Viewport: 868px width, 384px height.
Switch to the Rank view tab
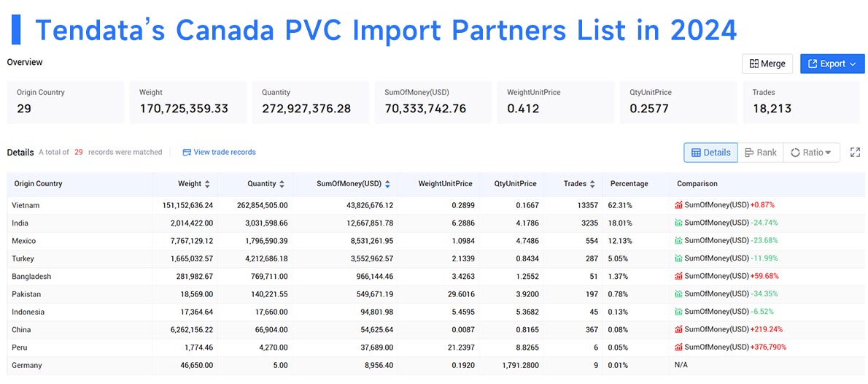click(x=761, y=153)
